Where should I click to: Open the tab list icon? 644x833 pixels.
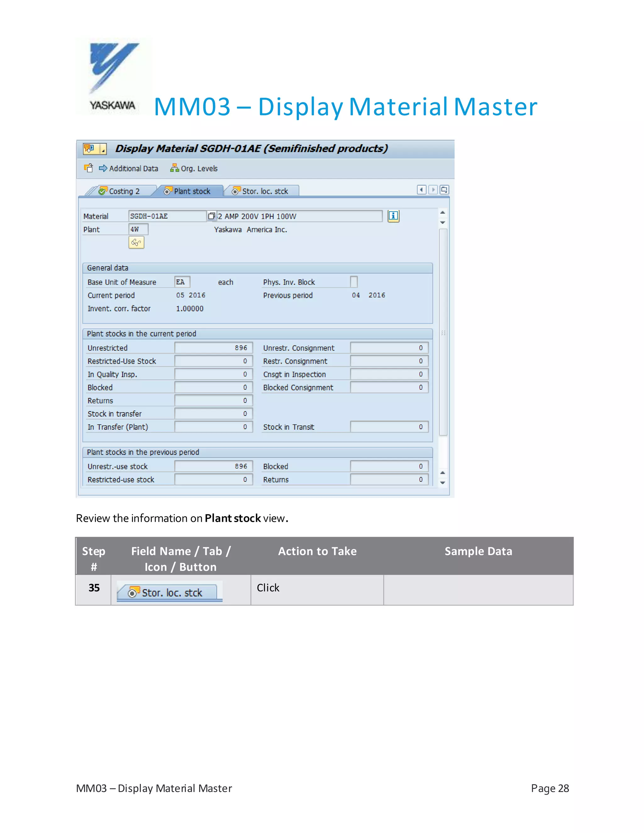point(444,190)
